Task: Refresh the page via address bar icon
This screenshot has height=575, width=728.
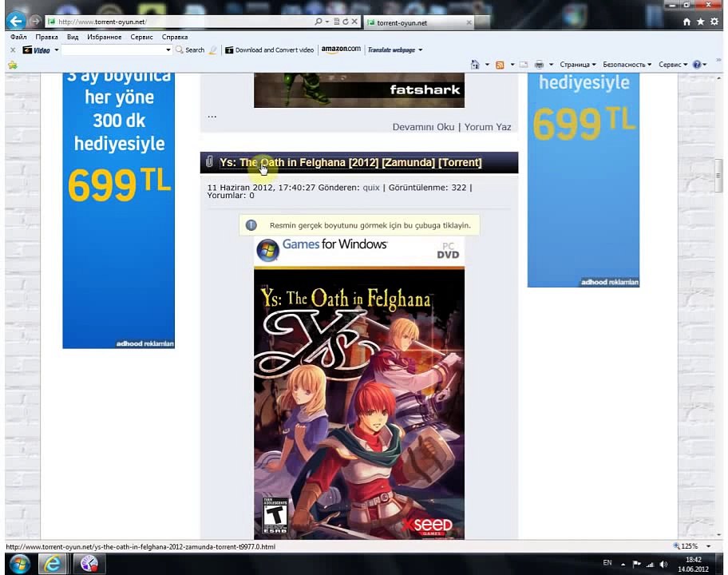Action: 346,22
